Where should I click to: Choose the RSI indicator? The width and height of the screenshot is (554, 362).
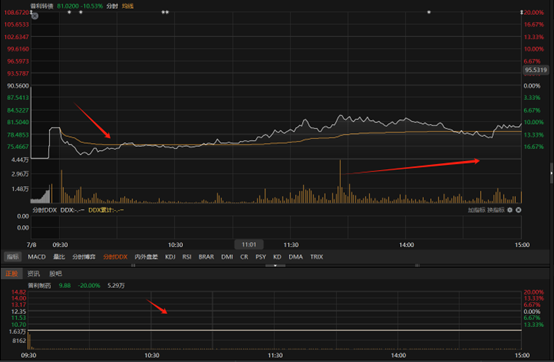(187, 257)
